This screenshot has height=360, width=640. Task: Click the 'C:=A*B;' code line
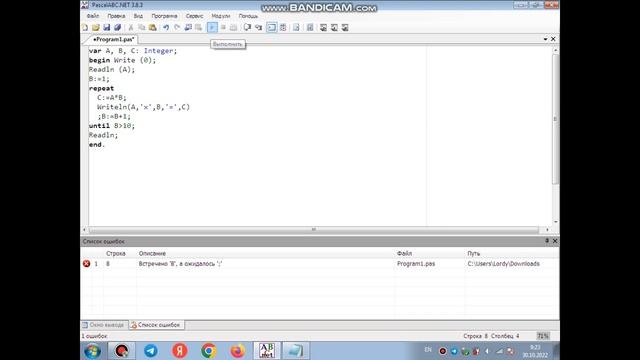[x=112, y=98]
